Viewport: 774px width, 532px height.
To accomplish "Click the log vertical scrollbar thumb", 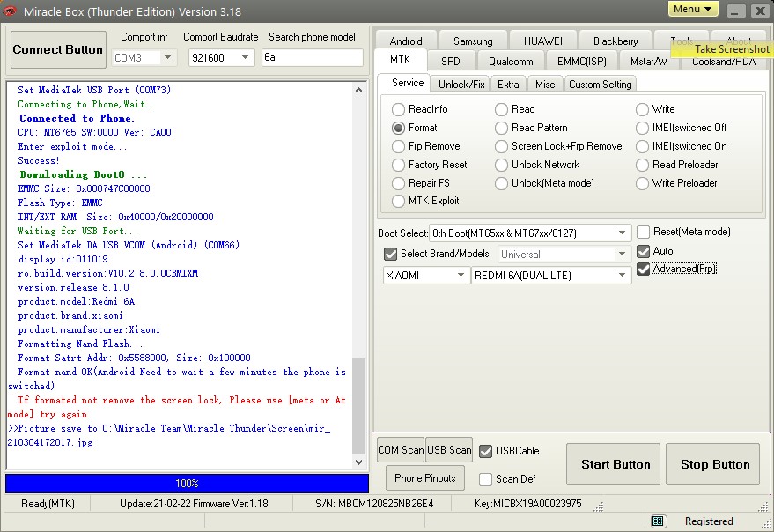I will [x=359, y=405].
